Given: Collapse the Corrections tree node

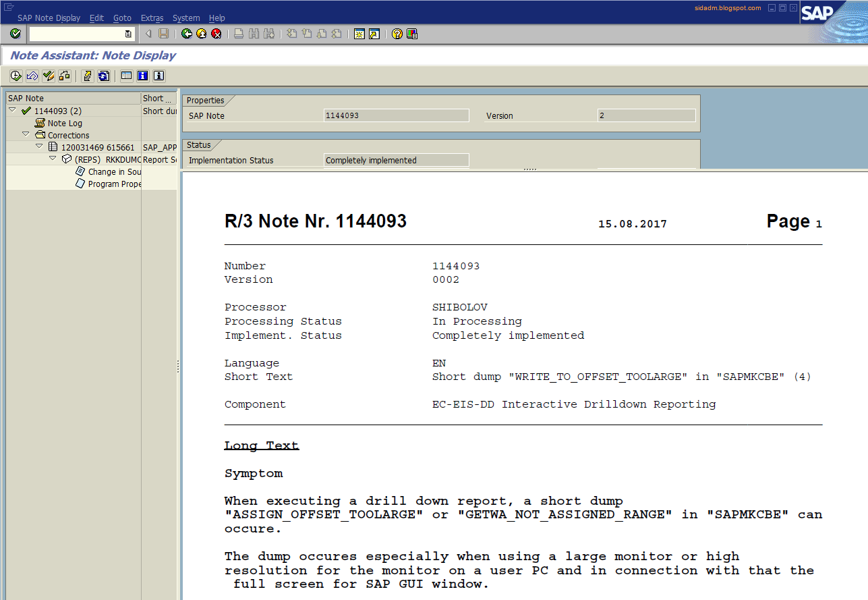Looking at the screenshot, I should pyautogui.click(x=25, y=134).
